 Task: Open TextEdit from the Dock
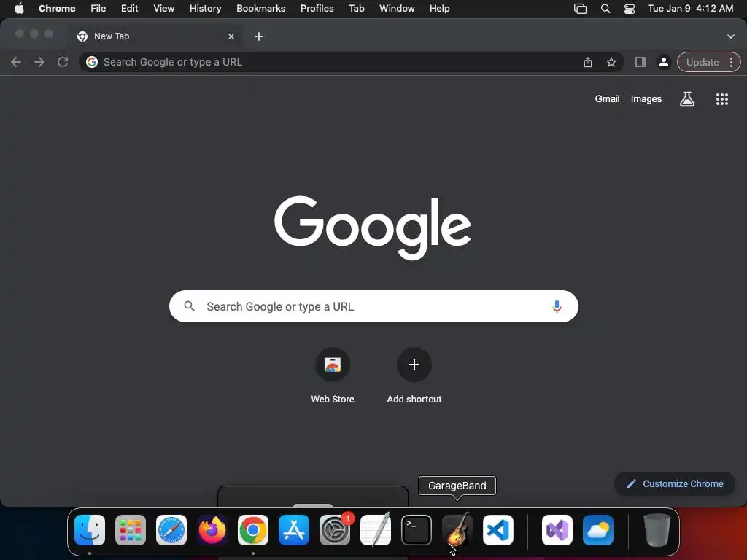pos(376,530)
